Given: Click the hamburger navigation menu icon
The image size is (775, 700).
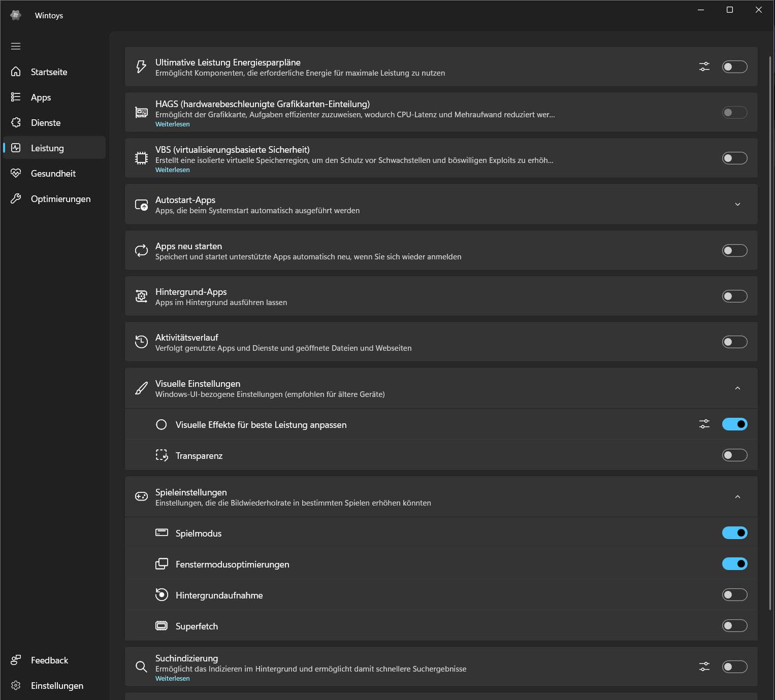Looking at the screenshot, I should coord(16,46).
